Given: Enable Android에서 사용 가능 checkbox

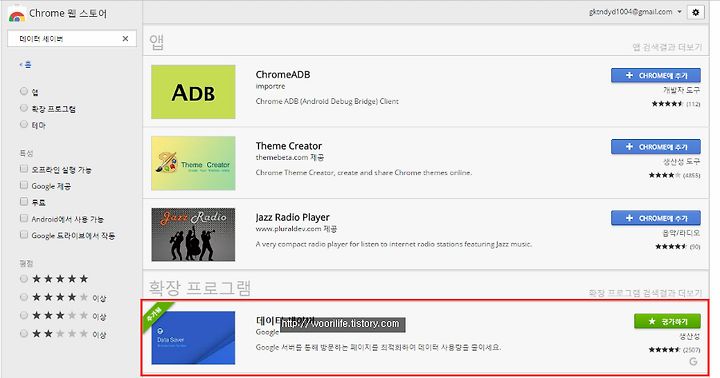Looking at the screenshot, I should pyautogui.click(x=24, y=218).
